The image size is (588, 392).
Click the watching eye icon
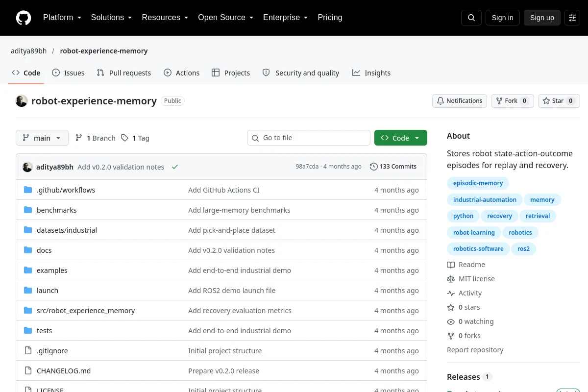[x=451, y=321]
